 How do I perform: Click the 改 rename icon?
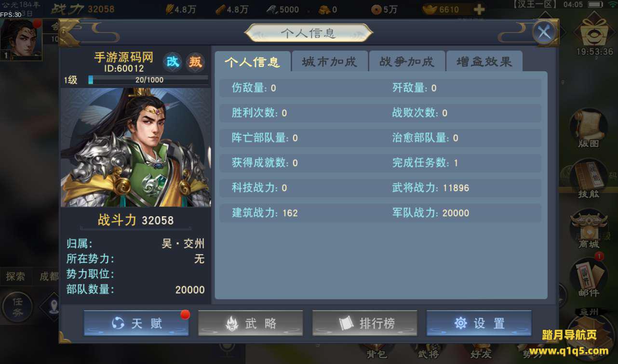[x=172, y=62]
